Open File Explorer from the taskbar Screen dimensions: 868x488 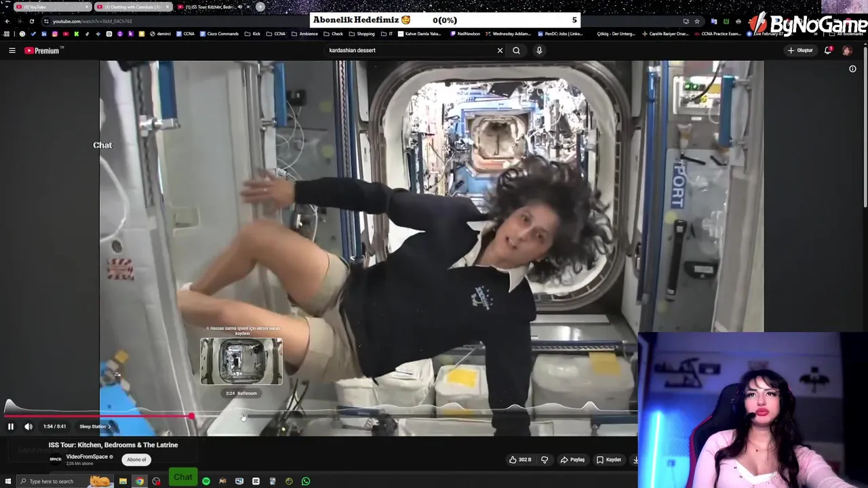(123, 481)
